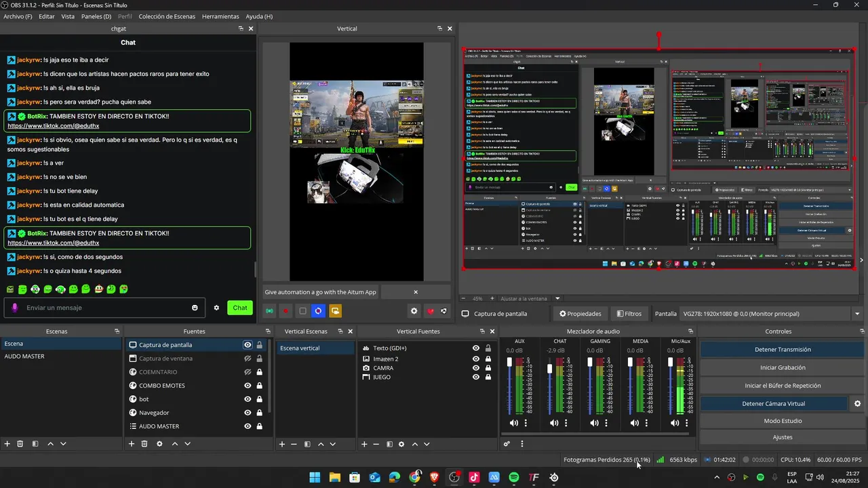Mute the GAMING audio channel
The width and height of the screenshot is (868, 488).
coord(594,423)
